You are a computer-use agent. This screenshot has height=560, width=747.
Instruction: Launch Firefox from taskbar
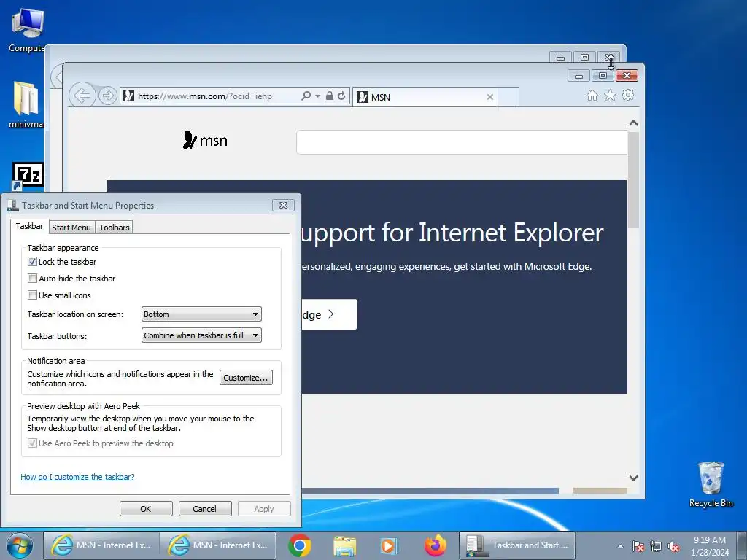[x=435, y=545]
